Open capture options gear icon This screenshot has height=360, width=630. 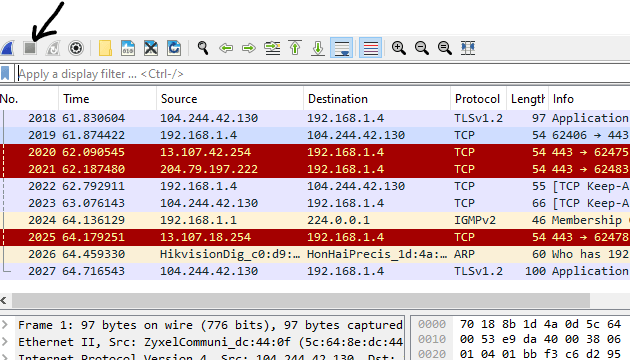tap(76, 48)
